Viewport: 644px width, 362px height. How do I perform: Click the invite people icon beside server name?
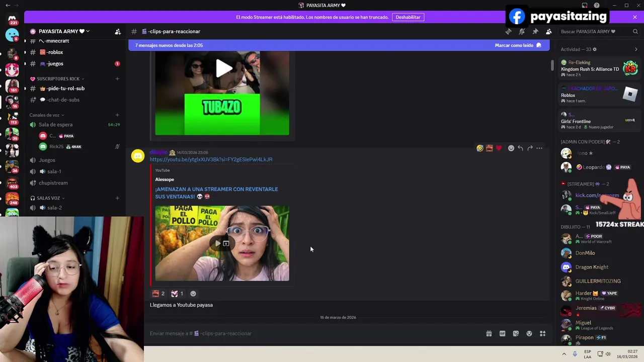[x=118, y=31]
